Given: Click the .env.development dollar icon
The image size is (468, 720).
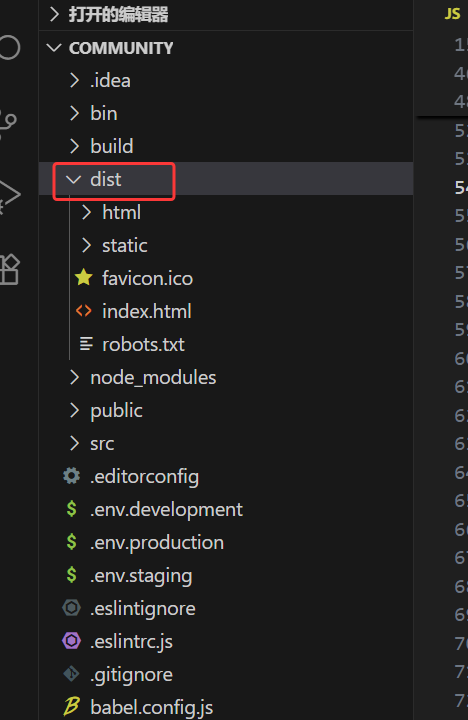Looking at the screenshot, I should 72,509.
